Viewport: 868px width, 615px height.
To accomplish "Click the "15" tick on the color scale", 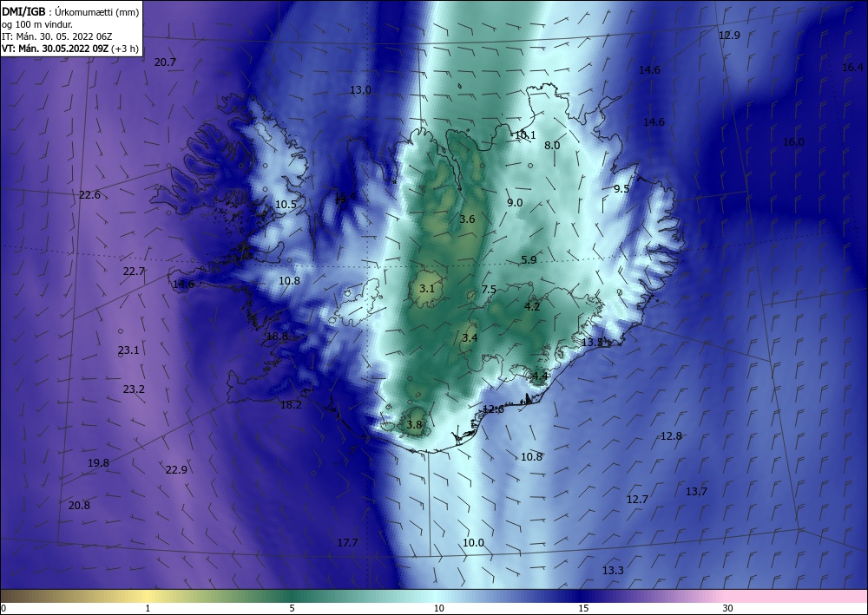I will (x=583, y=609).
